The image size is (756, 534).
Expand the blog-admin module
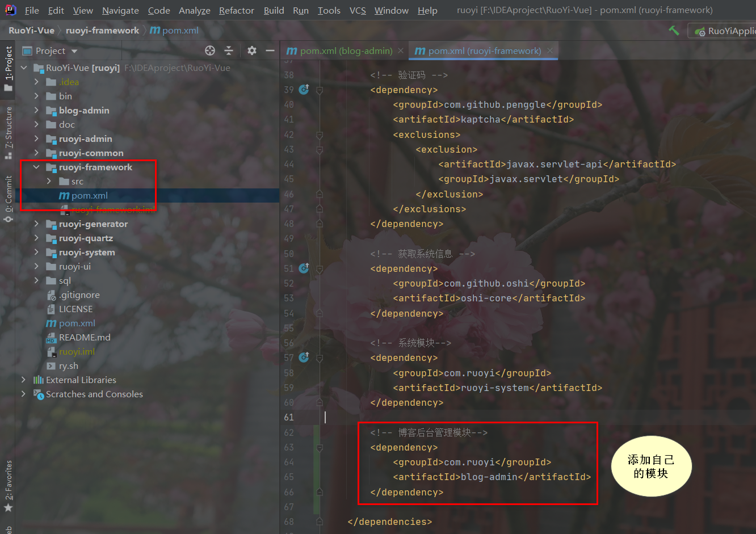36,111
